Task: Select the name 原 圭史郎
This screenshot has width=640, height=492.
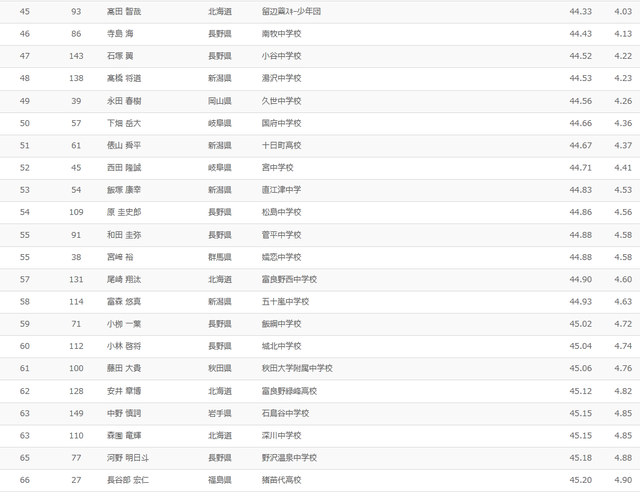Action: point(124,212)
